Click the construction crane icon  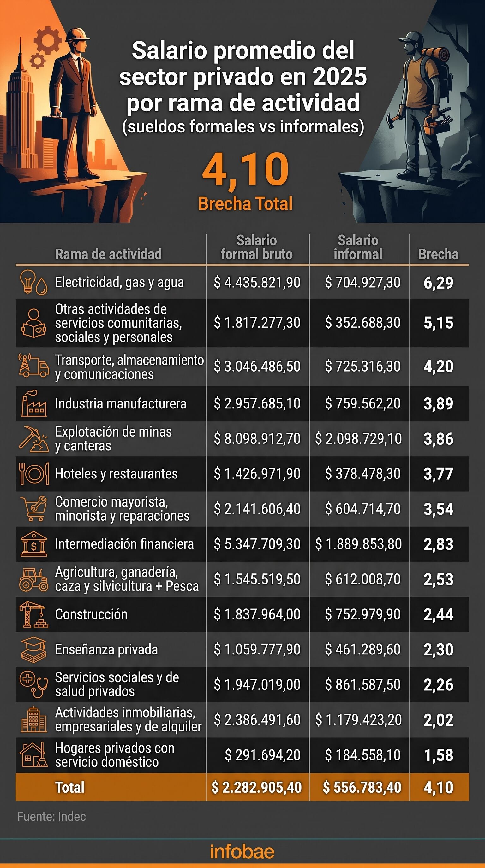[x=33, y=614]
